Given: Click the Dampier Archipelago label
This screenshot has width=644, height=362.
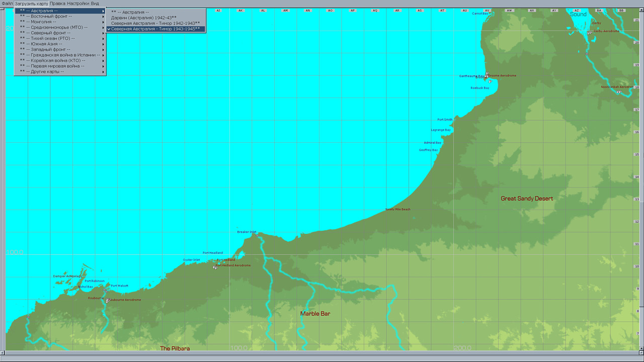Looking at the screenshot, I should (67, 276).
